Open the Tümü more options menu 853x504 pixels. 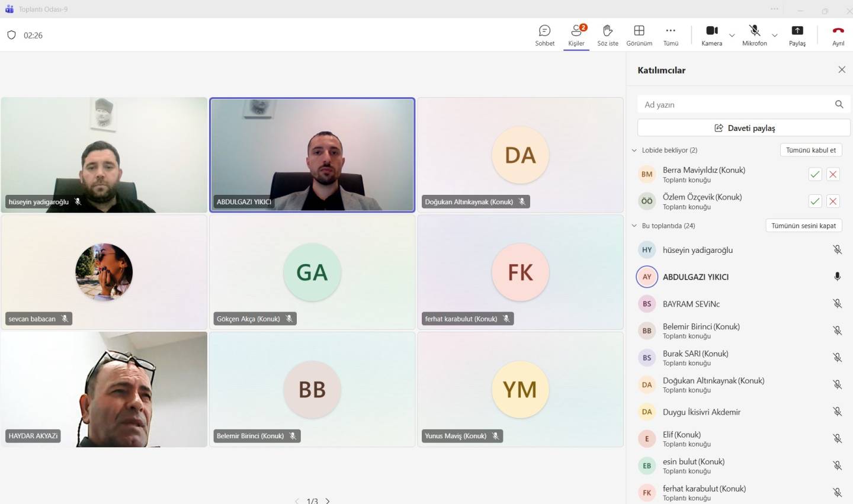671,35
